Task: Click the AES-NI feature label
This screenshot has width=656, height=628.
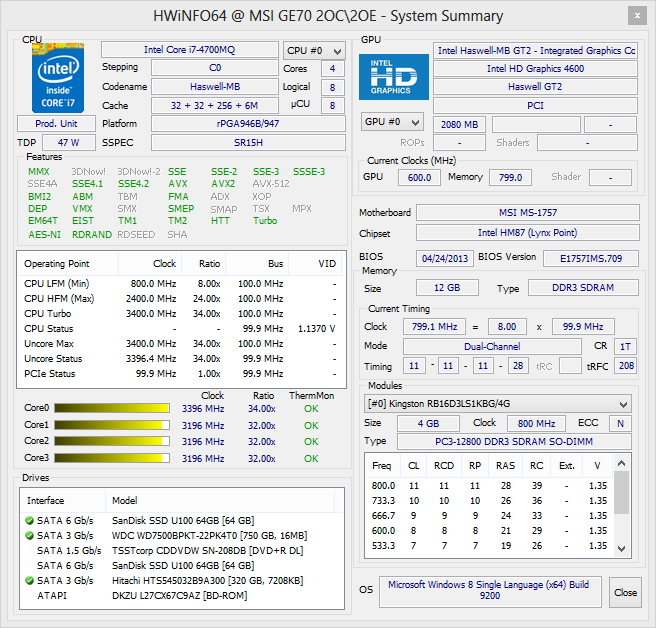Action: [44, 235]
